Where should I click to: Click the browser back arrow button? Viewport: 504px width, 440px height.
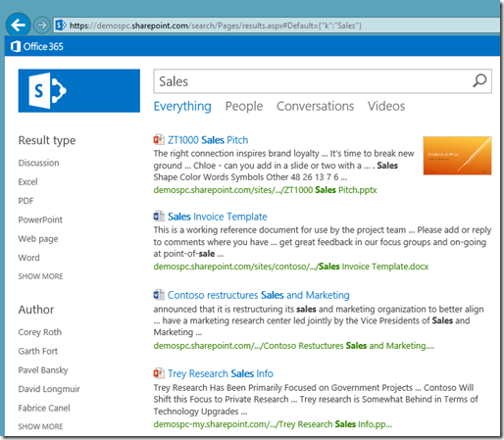18,24
